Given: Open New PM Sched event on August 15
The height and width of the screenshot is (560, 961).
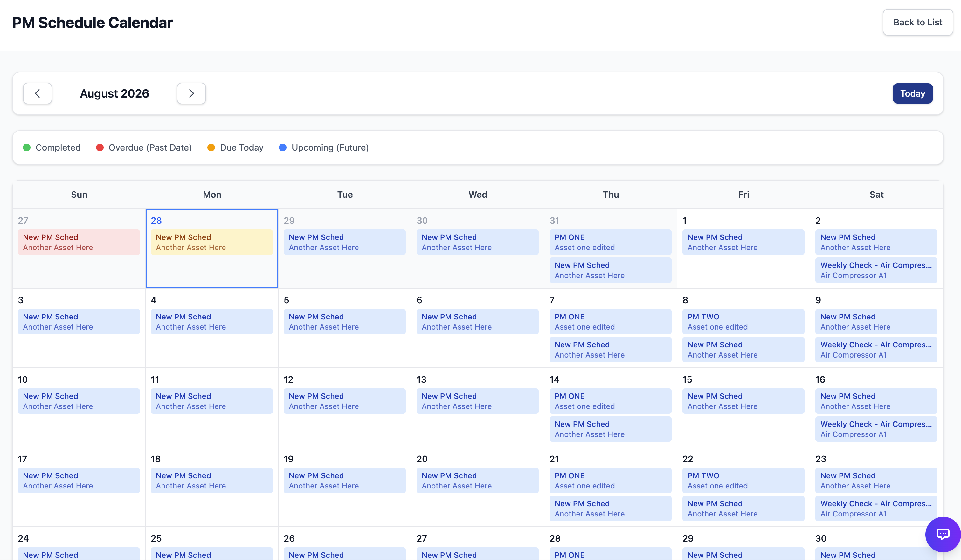Looking at the screenshot, I should [743, 401].
